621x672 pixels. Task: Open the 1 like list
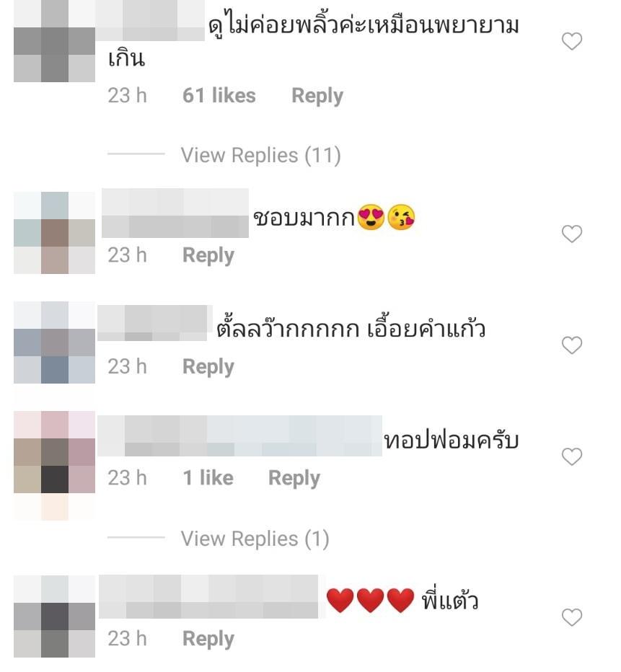pyautogui.click(x=208, y=477)
